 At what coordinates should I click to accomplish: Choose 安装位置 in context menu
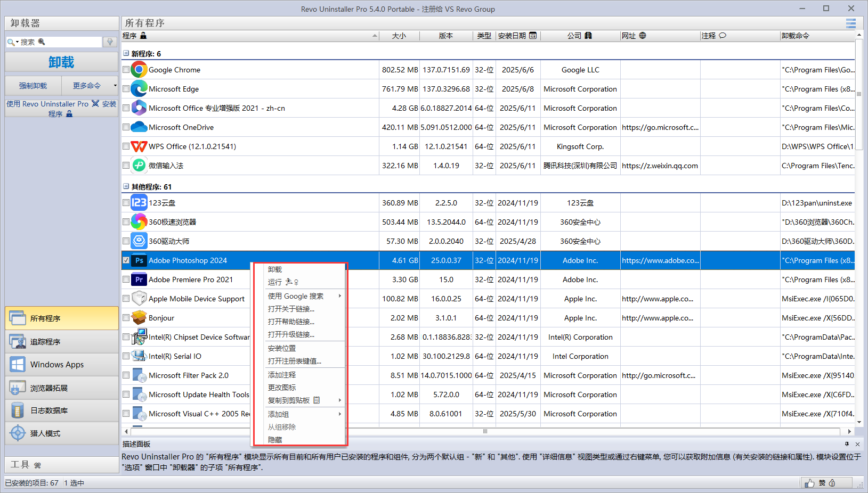pos(282,348)
